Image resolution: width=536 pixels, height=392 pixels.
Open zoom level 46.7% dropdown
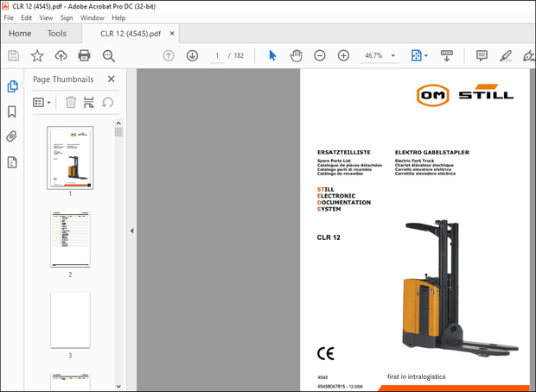pyautogui.click(x=393, y=55)
